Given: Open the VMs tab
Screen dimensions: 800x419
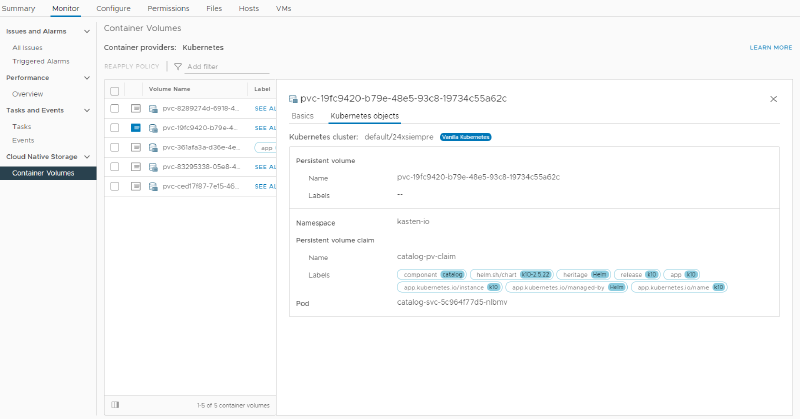Looking at the screenshot, I should click(x=284, y=9).
